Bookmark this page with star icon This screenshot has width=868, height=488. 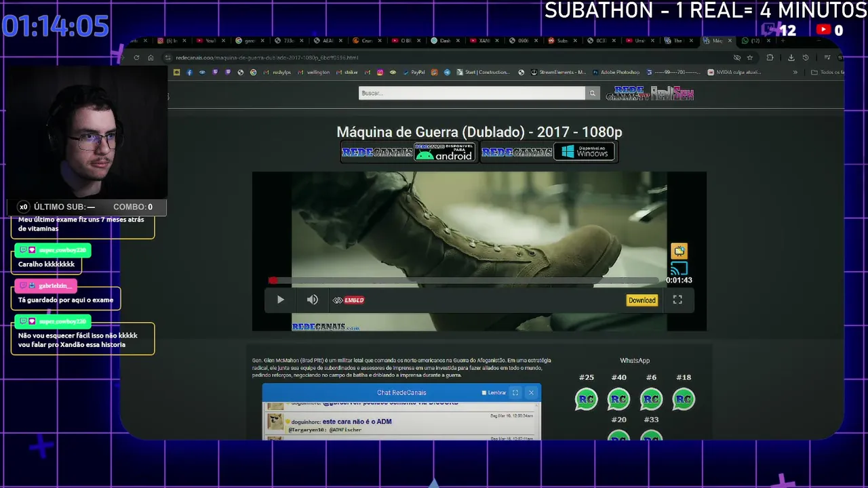[x=749, y=58]
